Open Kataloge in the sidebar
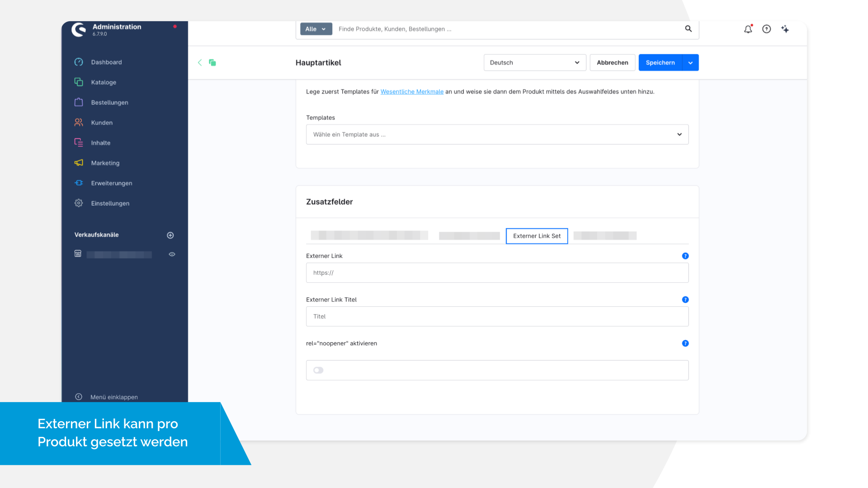Screen dimensions: 868x488 pyautogui.click(x=104, y=82)
